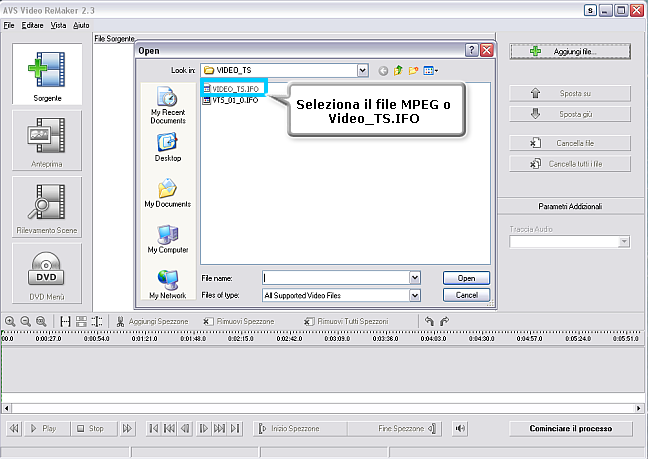Open the Anteprima preview panel
Viewport: 648px width, 461px height.
click(47, 140)
